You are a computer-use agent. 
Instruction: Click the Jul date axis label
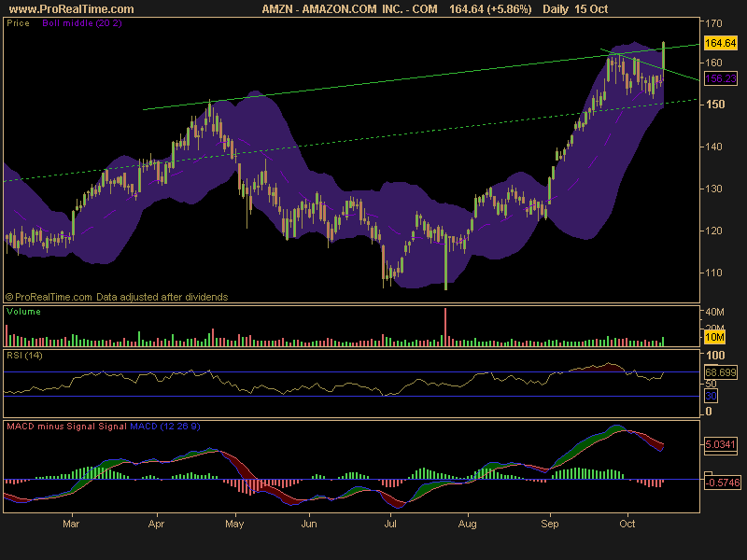390,524
